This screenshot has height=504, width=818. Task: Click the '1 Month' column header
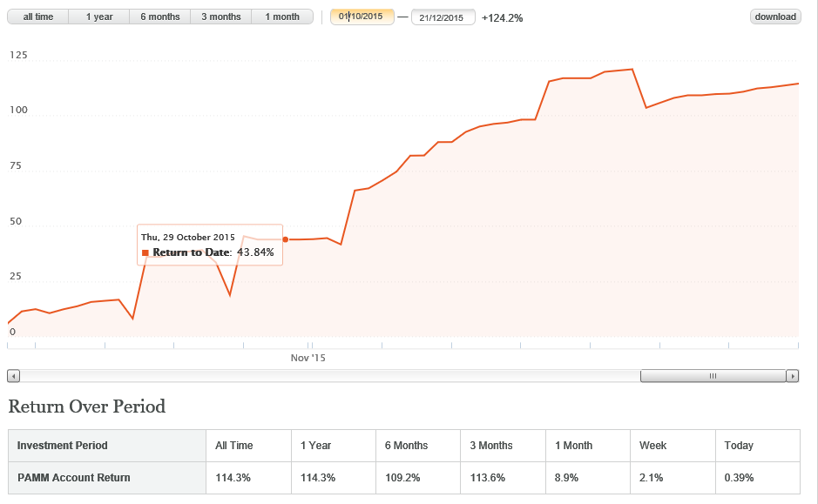(x=588, y=446)
